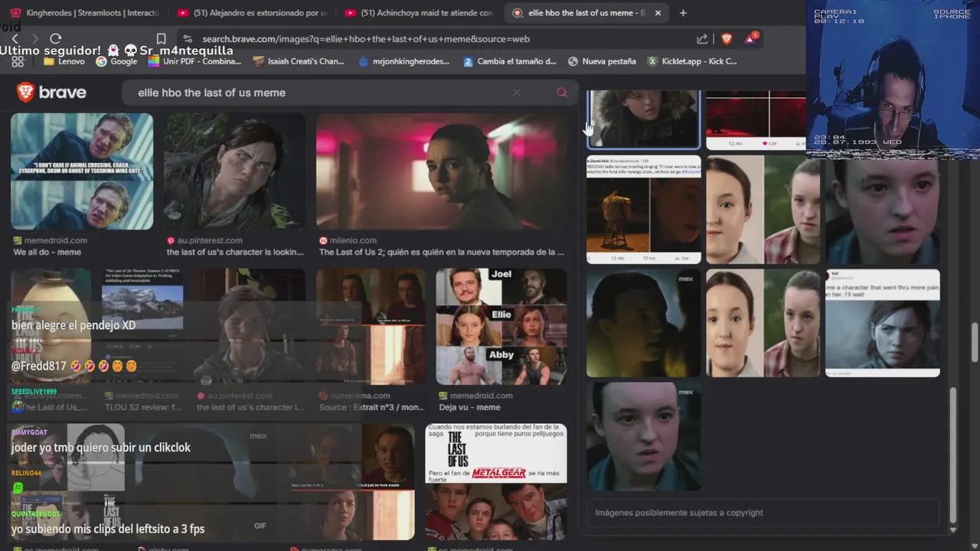Screen dimensions: 980x551
Task: Select the upper face comparison image in panel
Action: pos(763,210)
